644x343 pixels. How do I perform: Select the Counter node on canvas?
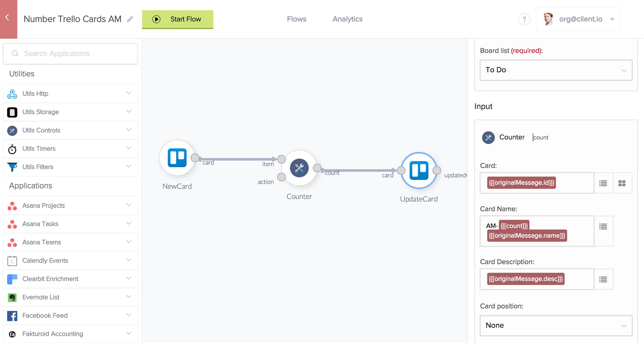[299, 168]
